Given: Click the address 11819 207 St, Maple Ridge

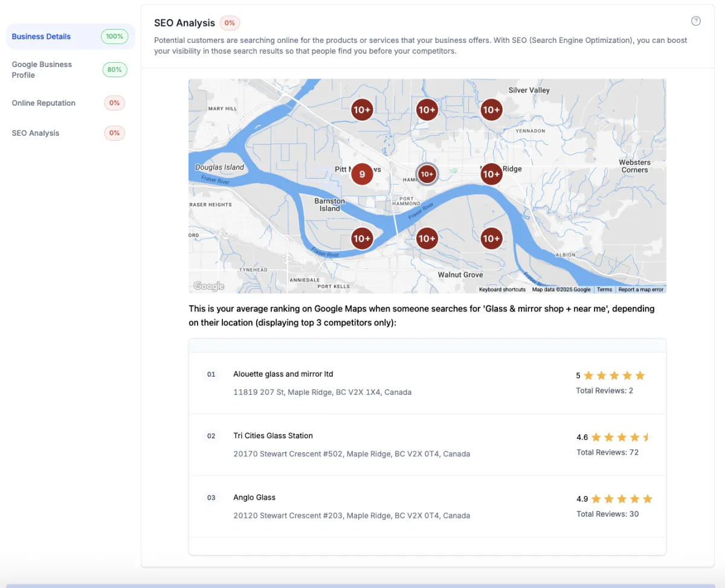Looking at the screenshot, I should click(323, 392).
